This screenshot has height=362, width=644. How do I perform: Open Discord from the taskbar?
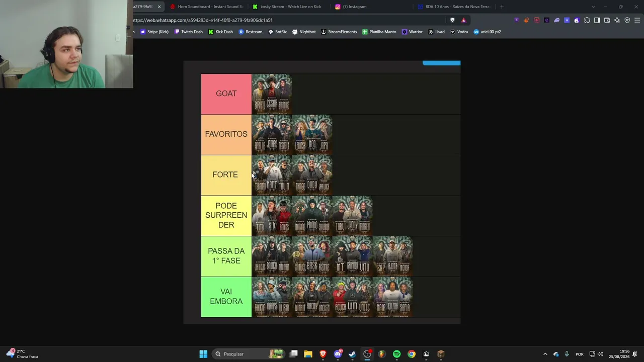338,354
